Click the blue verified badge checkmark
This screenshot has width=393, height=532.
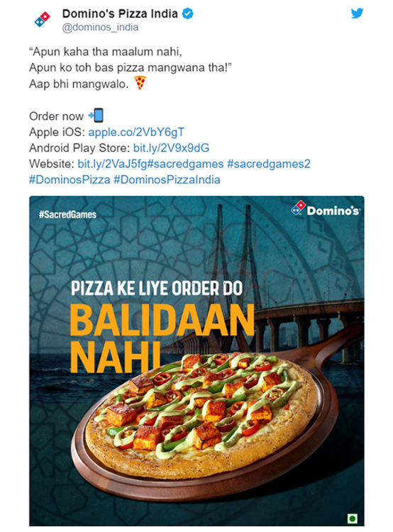tap(188, 13)
